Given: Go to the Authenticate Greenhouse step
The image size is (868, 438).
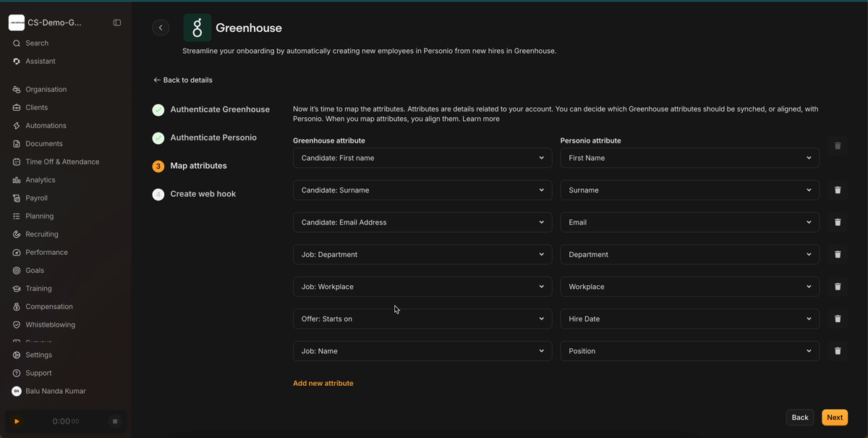Looking at the screenshot, I should 211,110.
